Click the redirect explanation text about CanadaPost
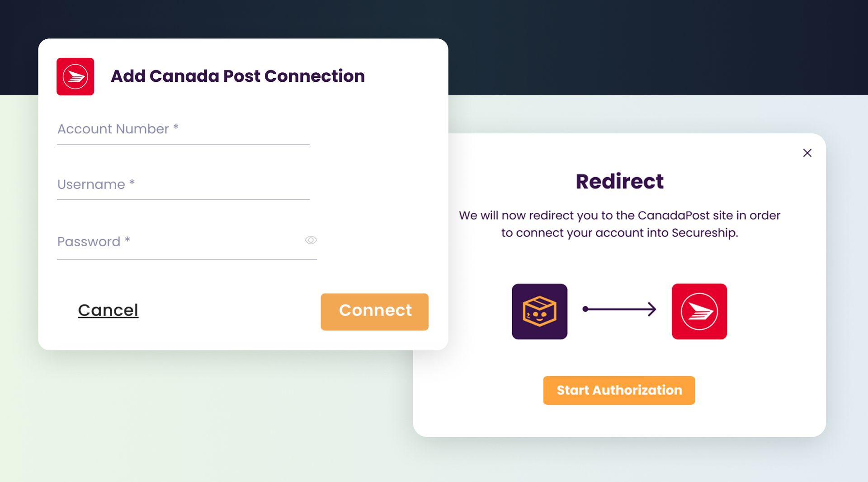Image resolution: width=868 pixels, height=482 pixels. (x=619, y=224)
